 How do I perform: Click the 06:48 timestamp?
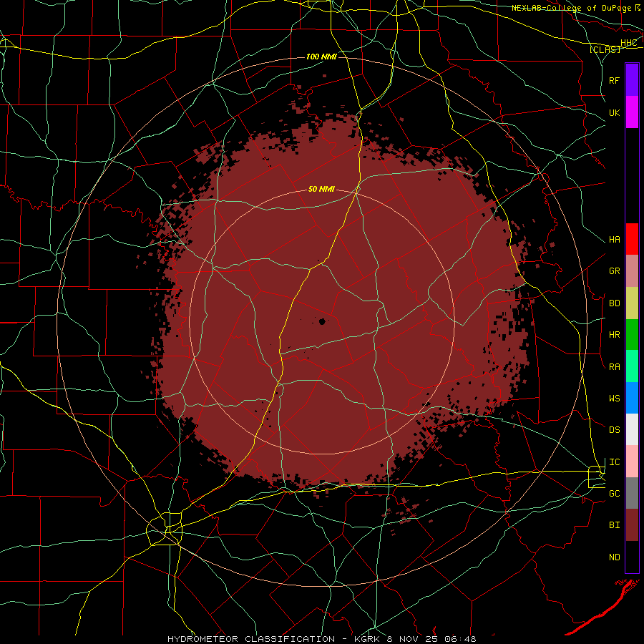(x=460, y=639)
